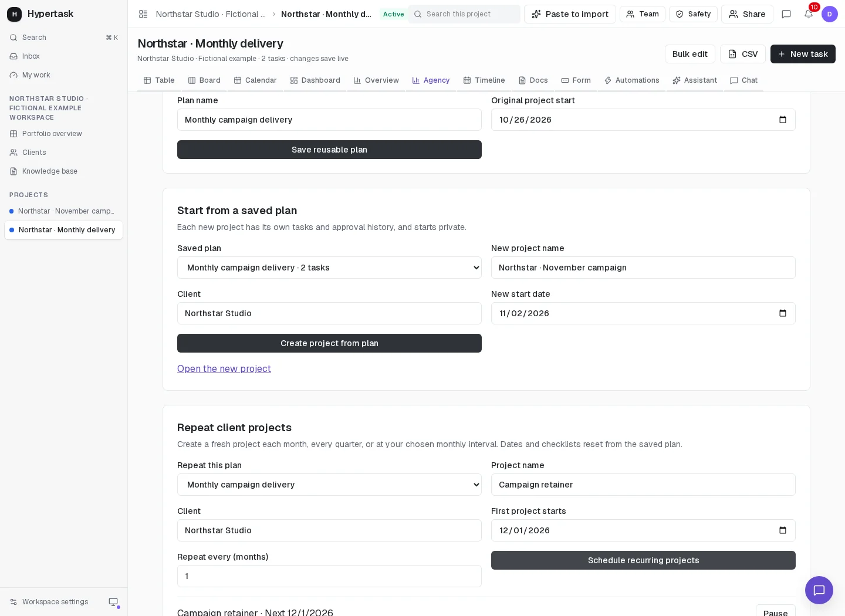Open the Team panel
Image resolution: width=845 pixels, height=616 pixels.
pyautogui.click(x=643, y=14)
